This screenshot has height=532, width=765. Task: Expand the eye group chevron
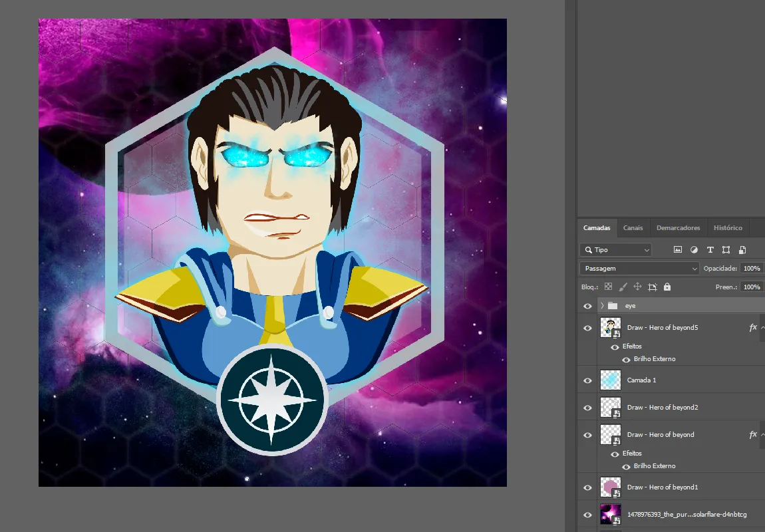coord(602,306)
